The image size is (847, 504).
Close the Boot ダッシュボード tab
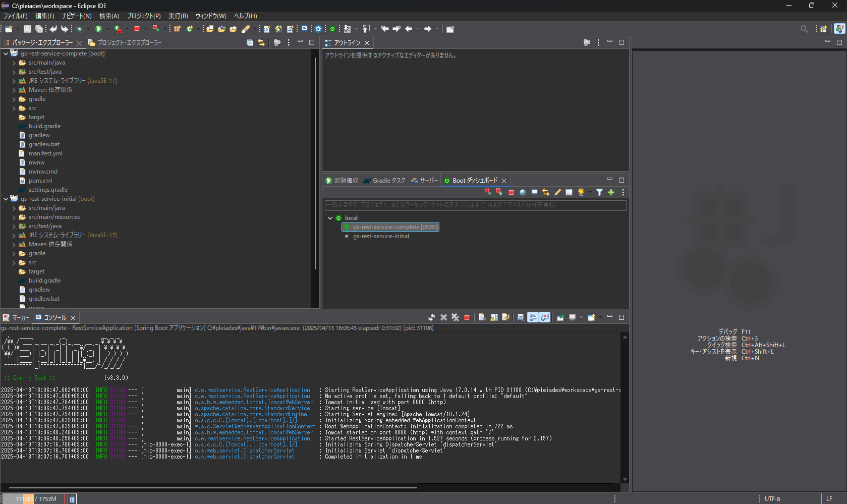pyautogui.click(x=504, y=181)
